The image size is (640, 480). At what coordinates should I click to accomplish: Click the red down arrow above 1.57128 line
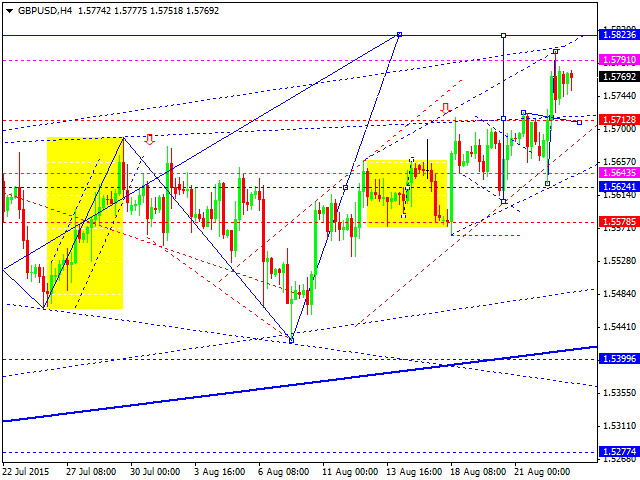(x=445, y=108)
